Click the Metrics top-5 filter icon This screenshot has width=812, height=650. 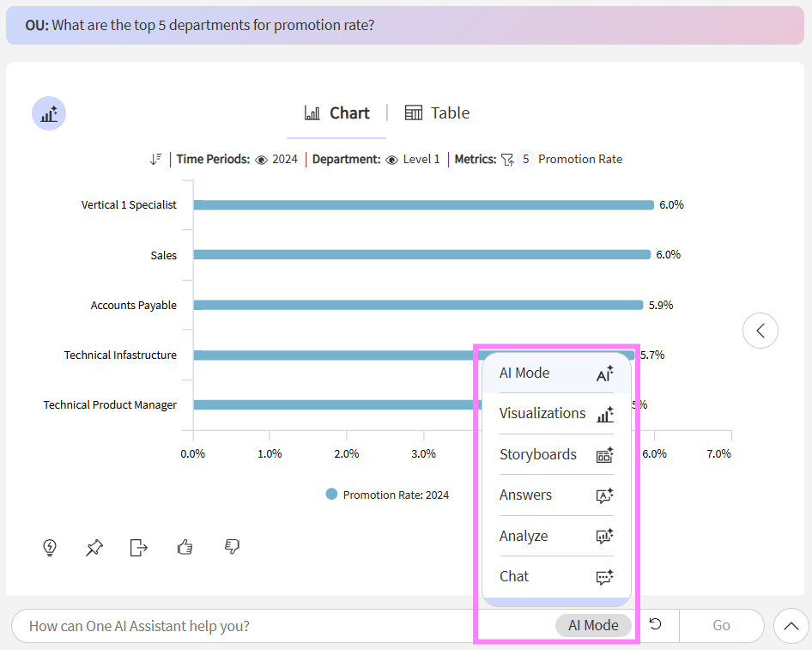click(507, 159)
